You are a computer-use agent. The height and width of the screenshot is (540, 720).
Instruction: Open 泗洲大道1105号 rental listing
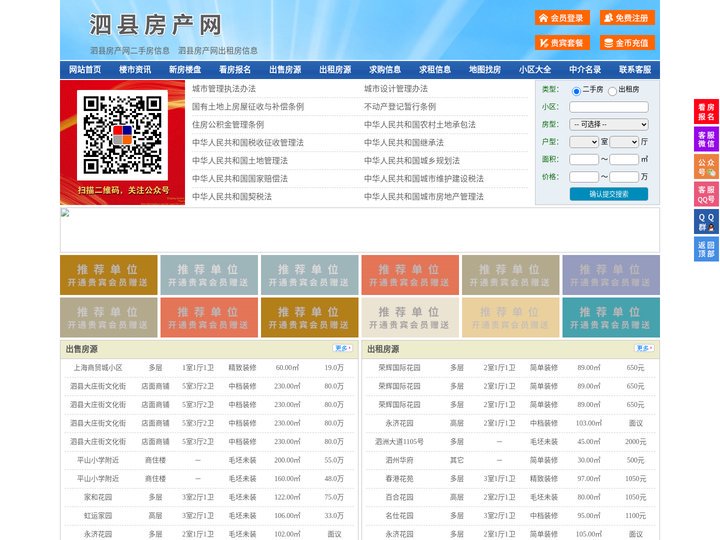pyautogui.click(x=399, y=442)
